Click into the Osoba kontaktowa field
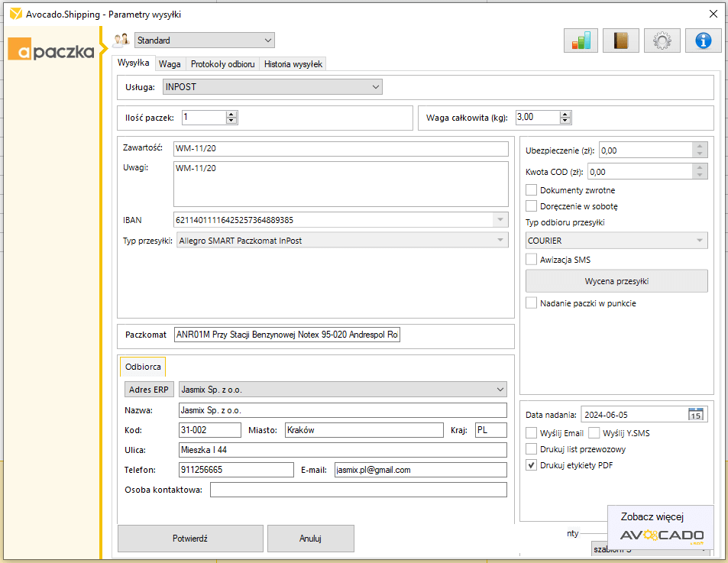Viewport: 728px width, 563px height. click(358, 490)
